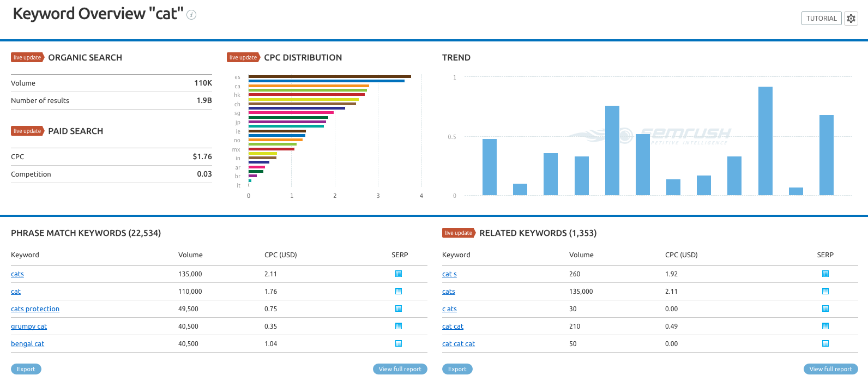This screenshot has height=381, width=868.
Task: Follow the 'bengal cat' keyword link
Action: pyautogui.click(x=27, y=344)
